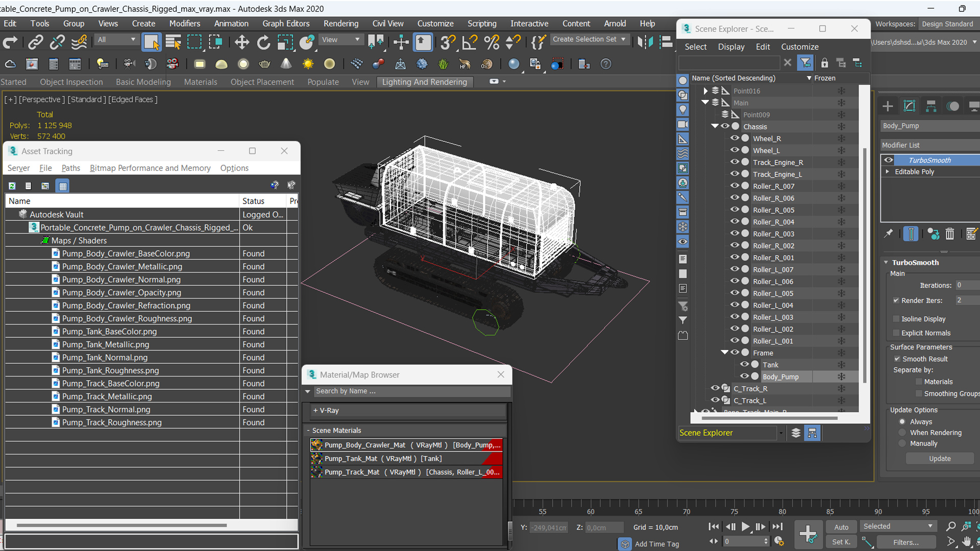Click the sun light icon
This screenshot has height=551, width=980.
pos(308,64)
